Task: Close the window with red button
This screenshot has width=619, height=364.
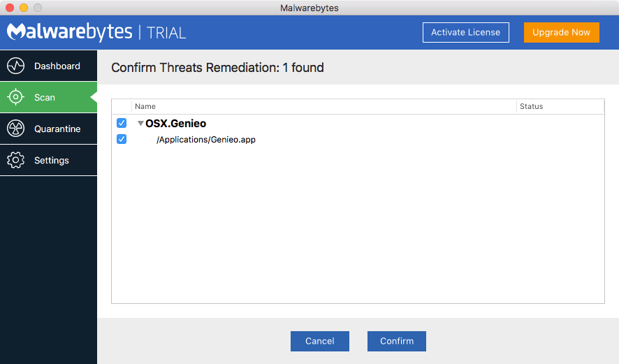Action: click(9, 8)
